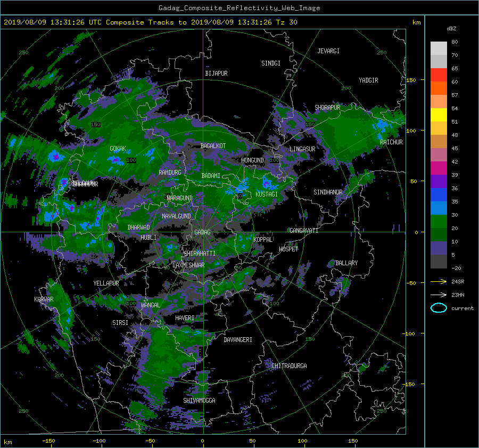Click the JEVARGI city label

coord(328,51)
